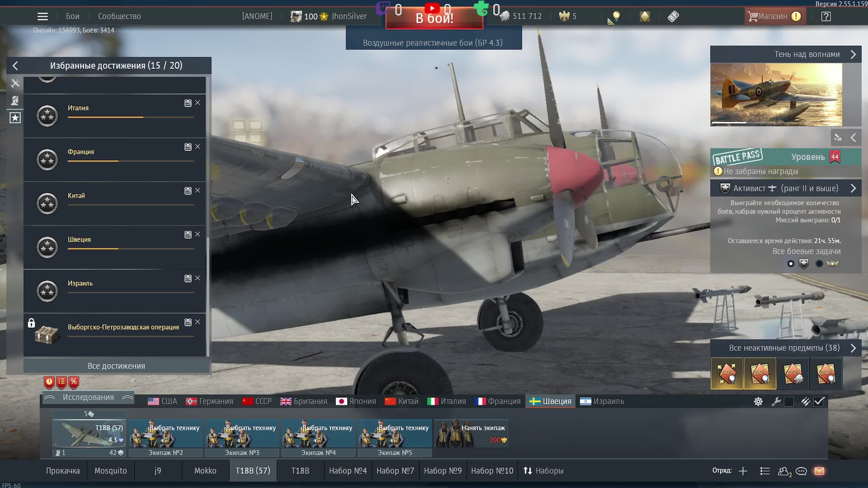This screenshot has height=488, width=868.
Task: Open the Сообщество menu
Action: (119, 16)
